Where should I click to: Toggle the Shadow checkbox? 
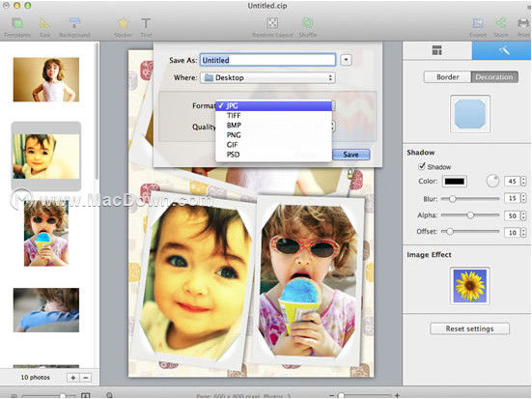(x=422, y=166)
